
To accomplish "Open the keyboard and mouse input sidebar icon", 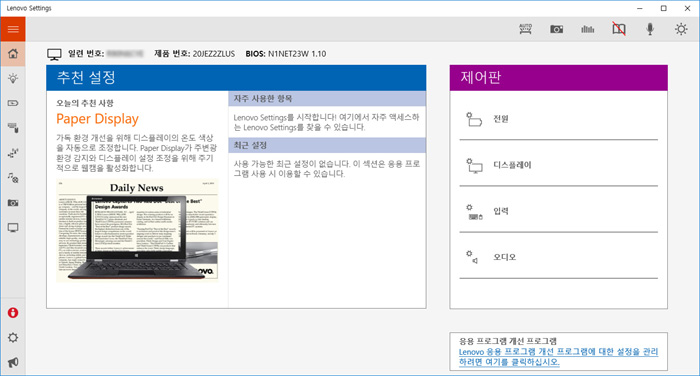I will coord(13,128).
